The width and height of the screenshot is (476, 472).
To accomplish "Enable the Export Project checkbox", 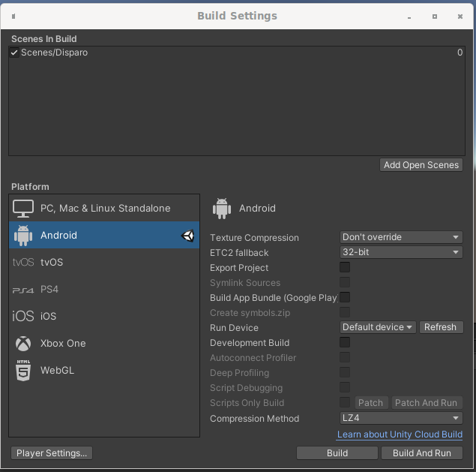I will [345, 267].
